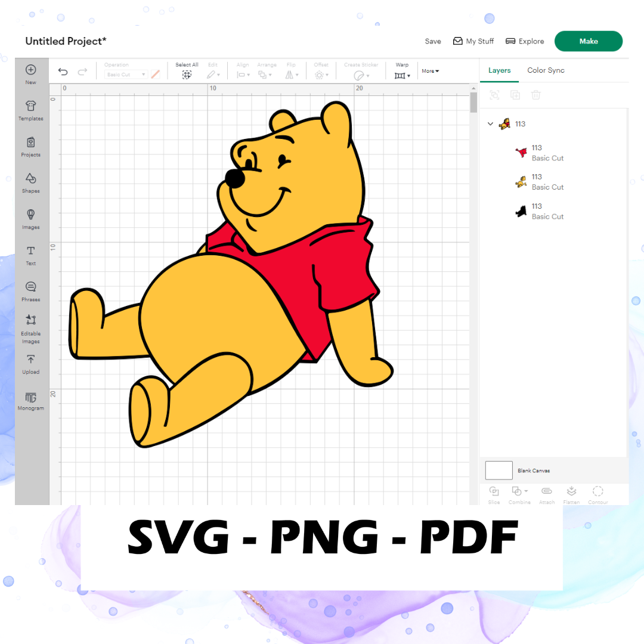
Task: Open the Combine menu
Action: (519, 495)
